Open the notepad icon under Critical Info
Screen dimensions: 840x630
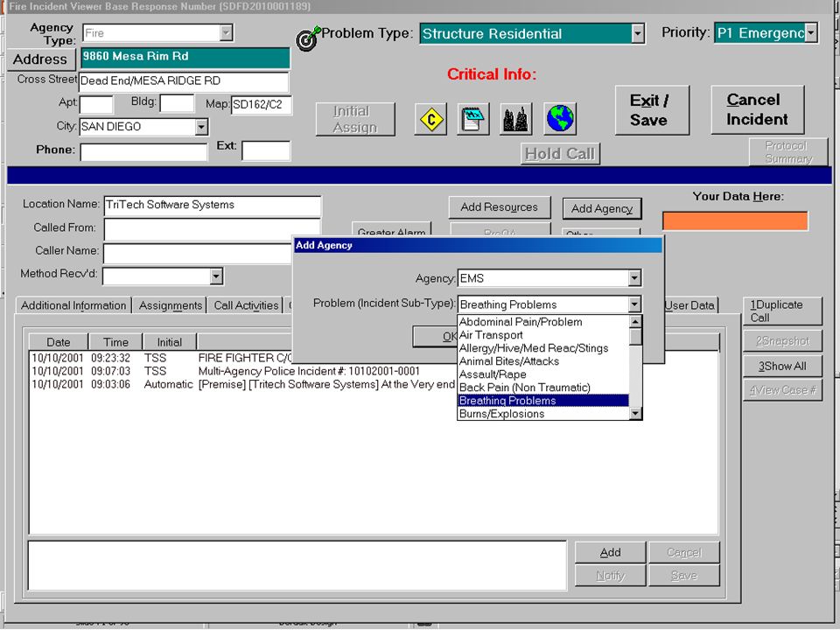(x=473, y=119)
